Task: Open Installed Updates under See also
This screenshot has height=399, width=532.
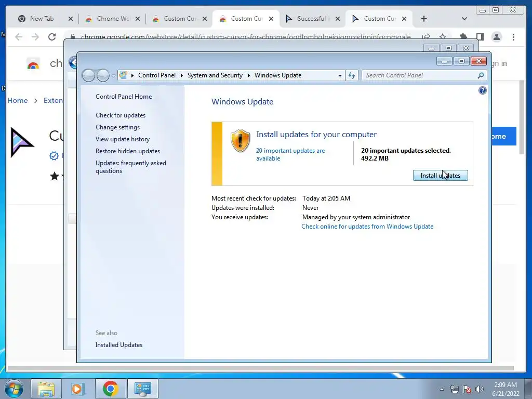Action: click(119, 345)
